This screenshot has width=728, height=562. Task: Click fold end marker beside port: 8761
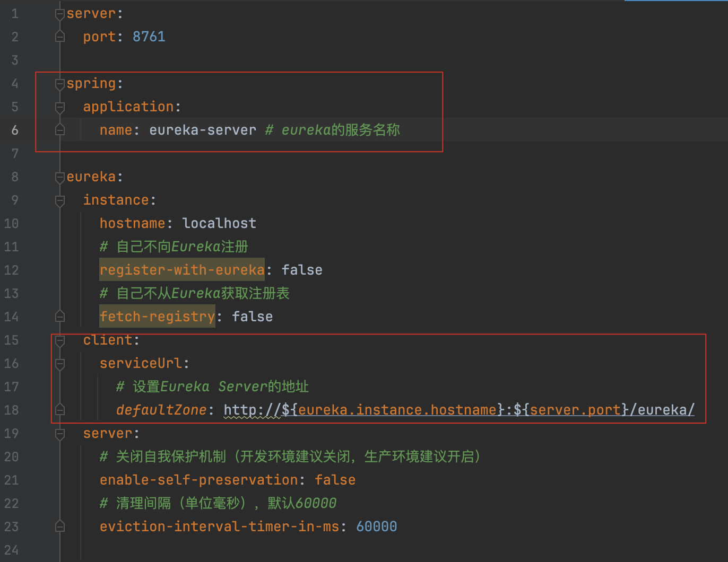coord(60,36)
